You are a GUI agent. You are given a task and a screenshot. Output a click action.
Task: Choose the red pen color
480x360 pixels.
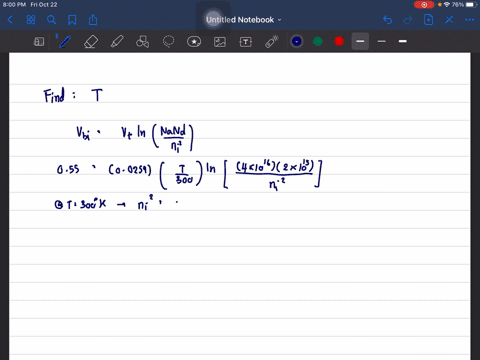point(339,41)
